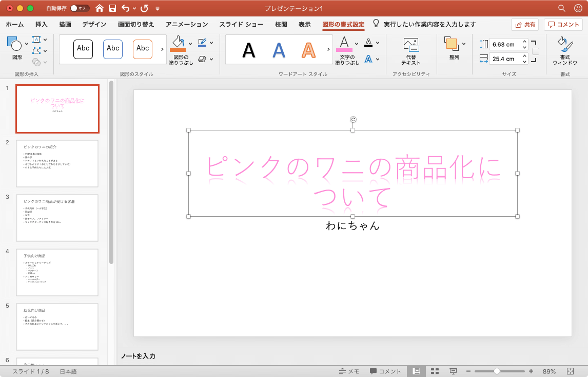Image resolution: width=588 pixels, height=377 pixels.
Task: Click the undo arrow icon
Action: click(x=126, y=8)
